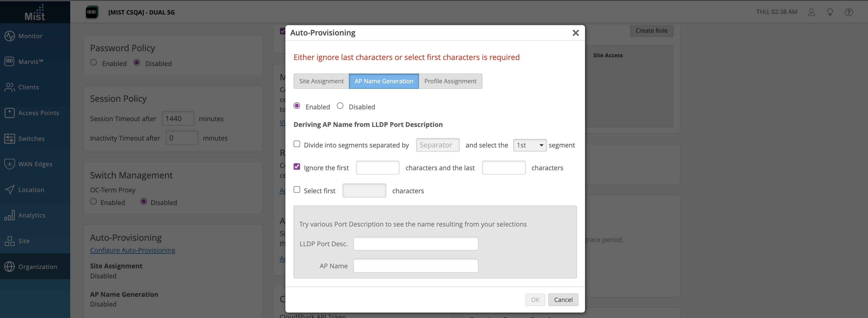Open Monitor from the sidebar
Image resolution: width=868 pixels, height=318 pixels.
click(30, 36)
